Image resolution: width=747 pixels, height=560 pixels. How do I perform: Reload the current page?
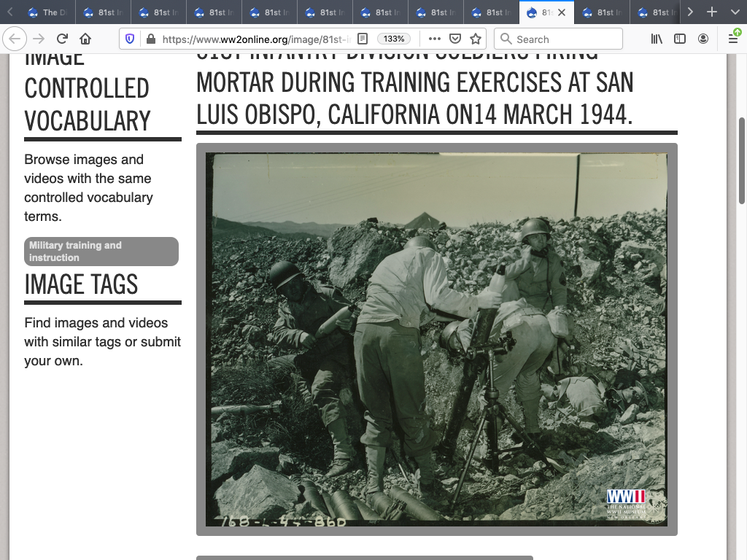(x=63, y=39)
